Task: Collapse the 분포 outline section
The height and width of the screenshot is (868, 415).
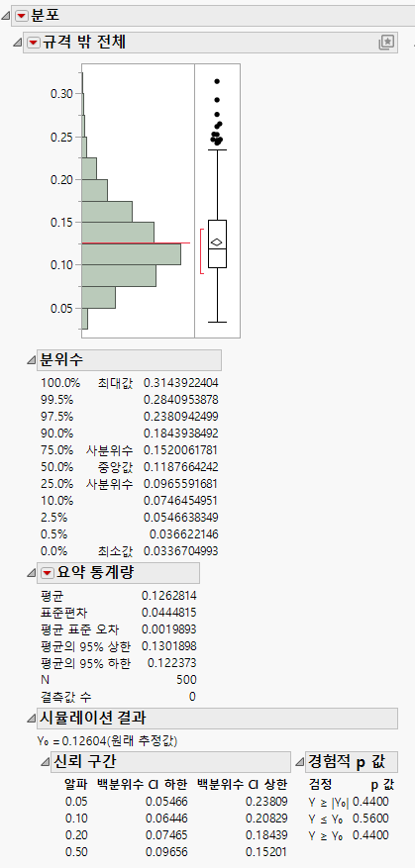Action: coord(6,17)
